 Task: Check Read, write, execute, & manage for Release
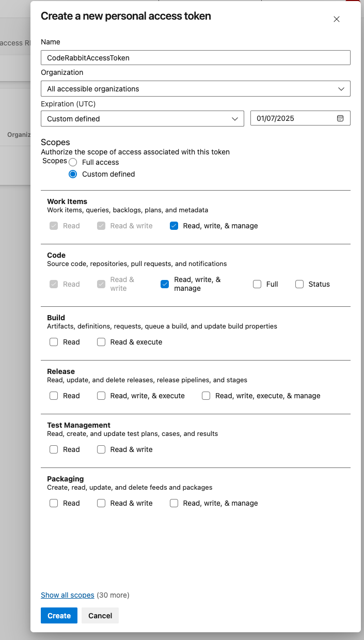pos(206,396)
